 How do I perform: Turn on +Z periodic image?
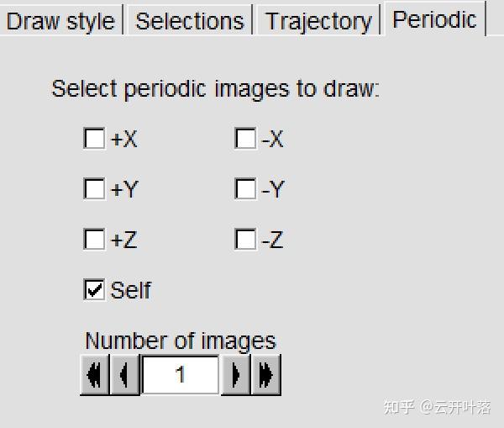(94, 240)
